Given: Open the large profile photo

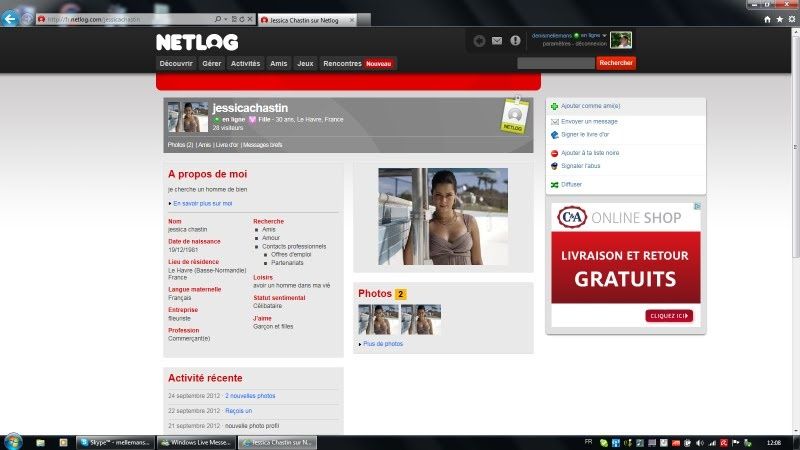Looking at the screenshot, I should 443,216.
